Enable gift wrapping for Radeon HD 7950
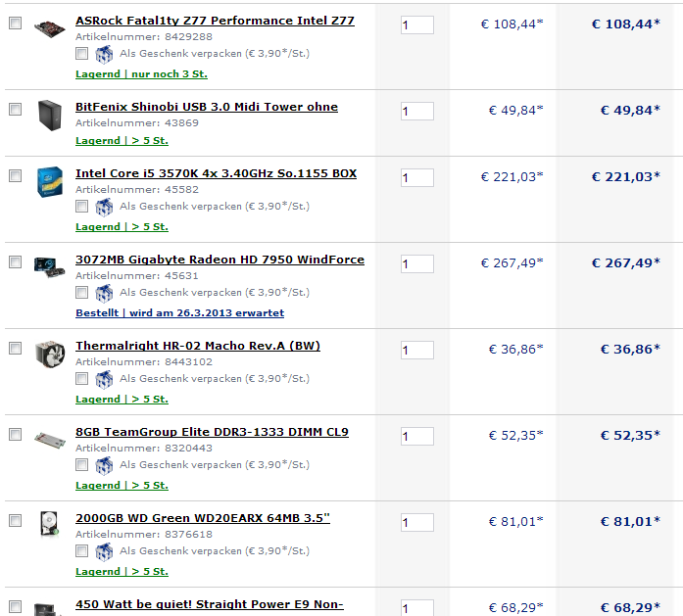This screenshot has height=616, width=683. pos(81,292)
